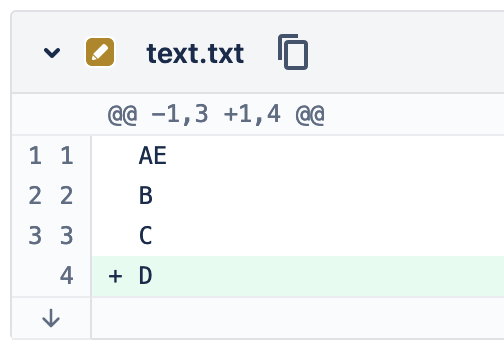This screenshot has width=504, height=360.
Task: Copy the text.txt file path
Action: pos(293,52)
